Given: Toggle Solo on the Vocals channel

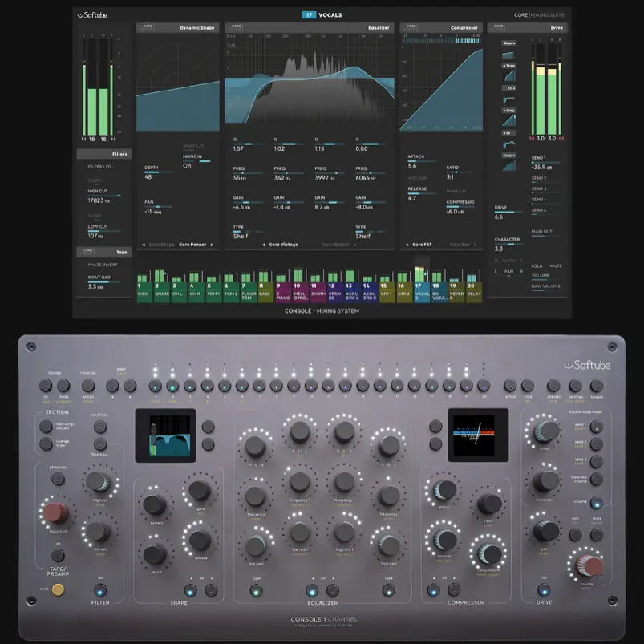Looking at the screenshot, I should pyautogui.click(x=536, y=265).
